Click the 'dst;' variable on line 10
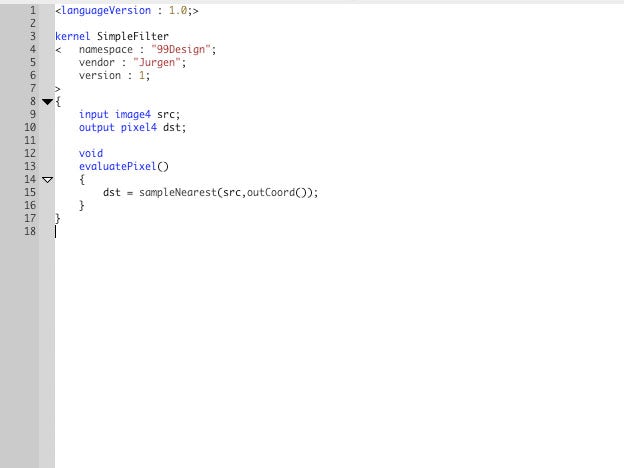 tap(174, 128)
